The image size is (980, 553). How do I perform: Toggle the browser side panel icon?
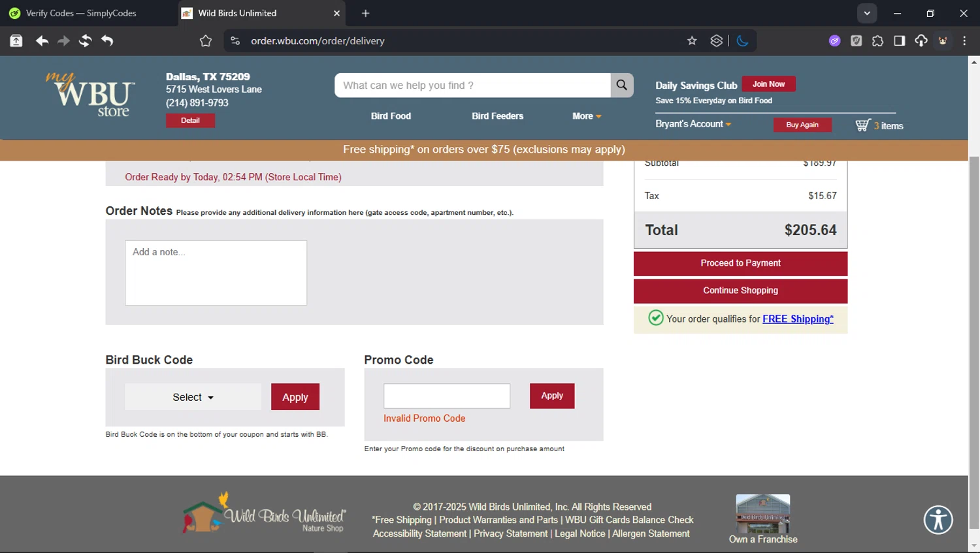coord(899,40)
